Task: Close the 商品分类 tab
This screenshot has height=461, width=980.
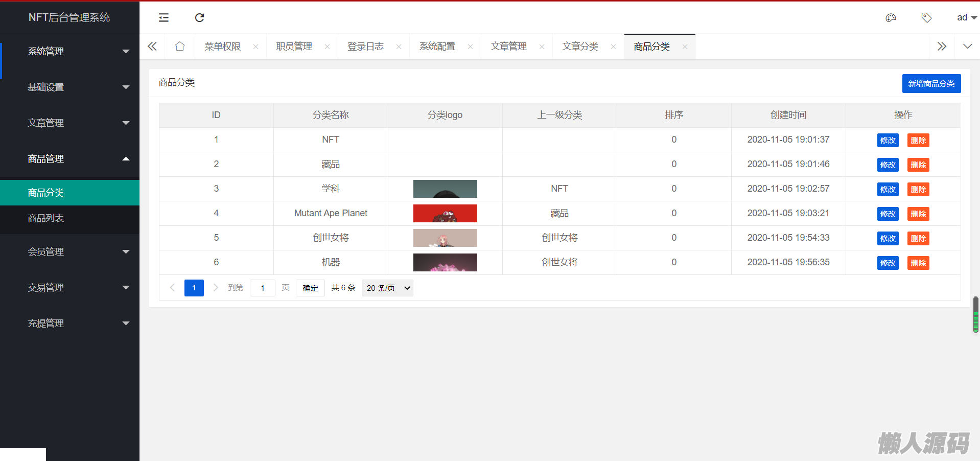Action: click(685, 47)
